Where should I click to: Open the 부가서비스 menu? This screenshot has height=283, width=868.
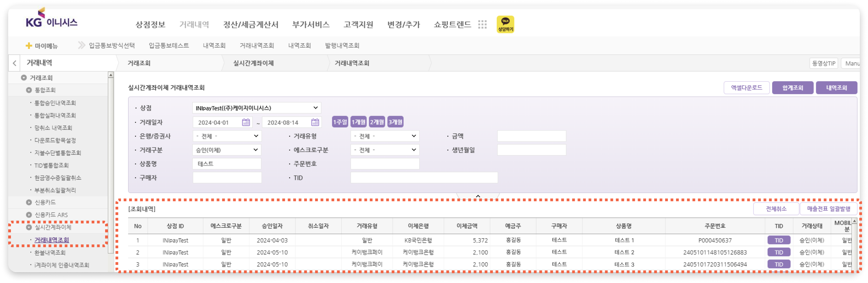[311, 25]
